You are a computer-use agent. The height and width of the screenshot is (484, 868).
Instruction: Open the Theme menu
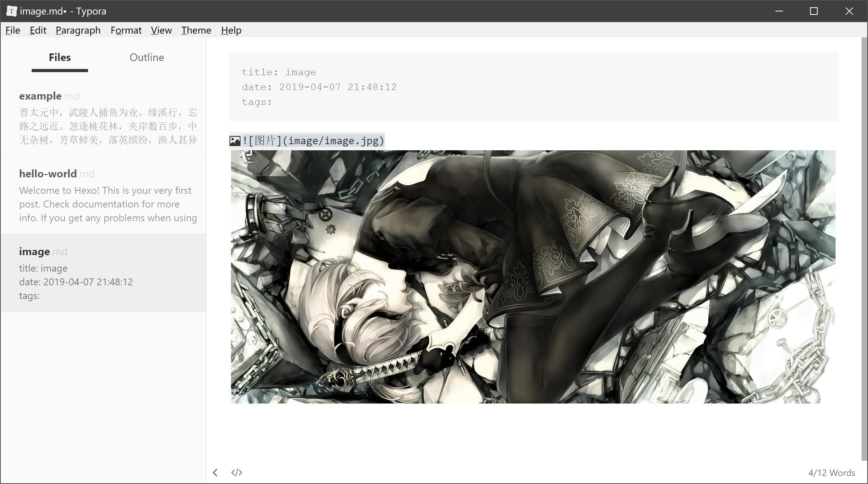pyautogui.click(x=196, y=30)
